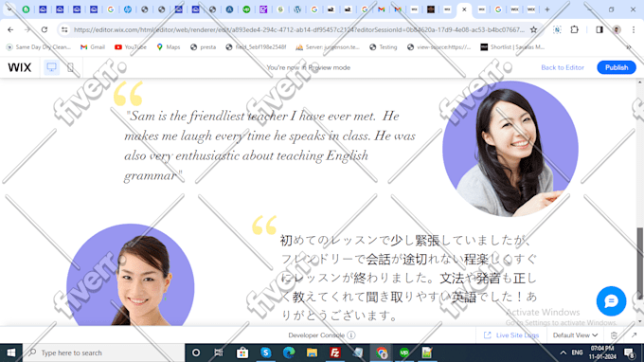Open Live Site Logs link

(511, 335)
